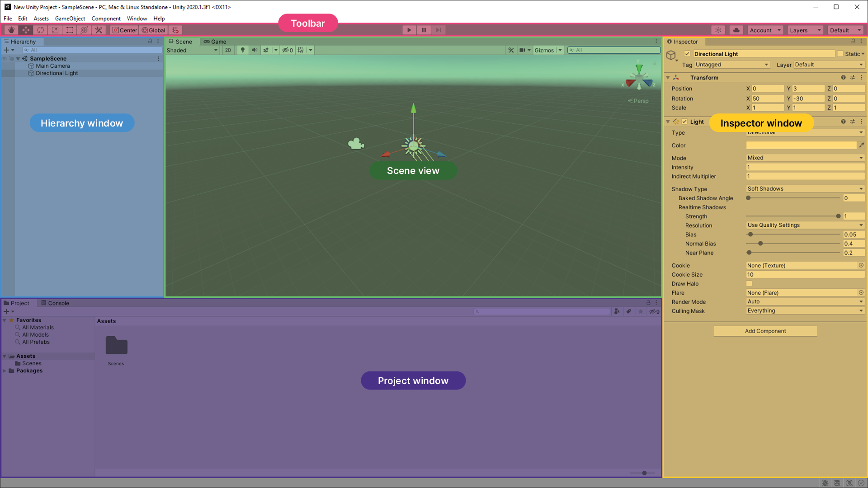Screen dimensions: 868x488
Task: Toggle 2D scene view mode
Action: [228, 50]
